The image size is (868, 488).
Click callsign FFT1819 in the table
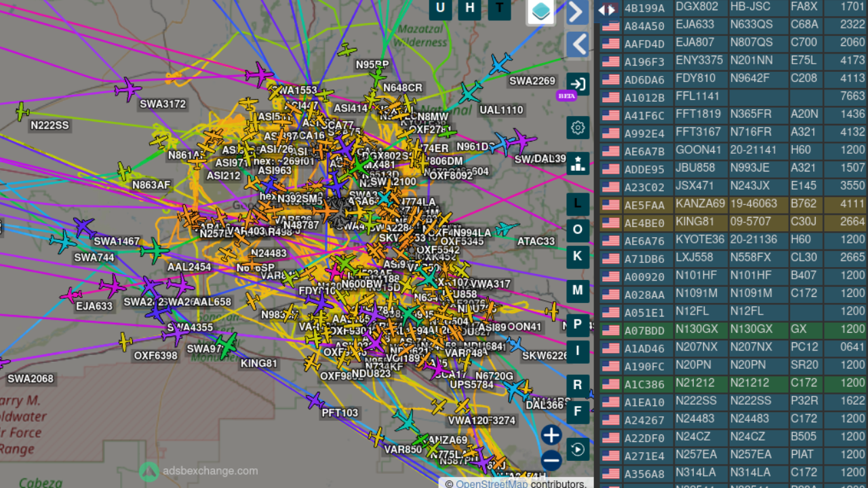[x=698, y=115]
